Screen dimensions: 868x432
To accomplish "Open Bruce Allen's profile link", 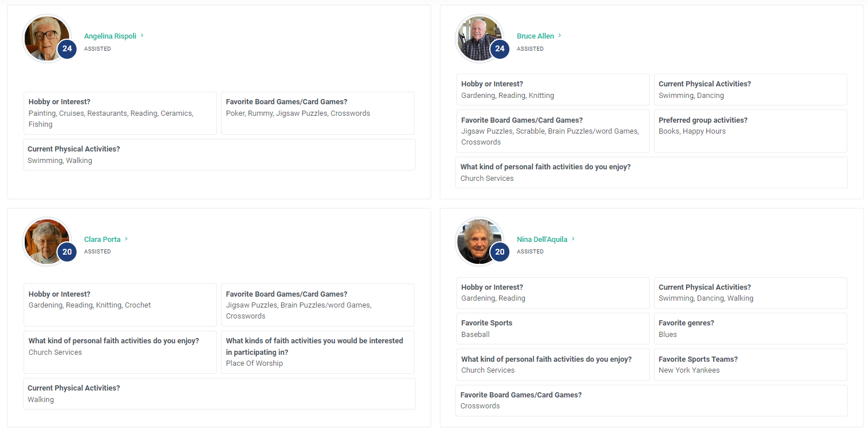I will [x=535, y=36].
